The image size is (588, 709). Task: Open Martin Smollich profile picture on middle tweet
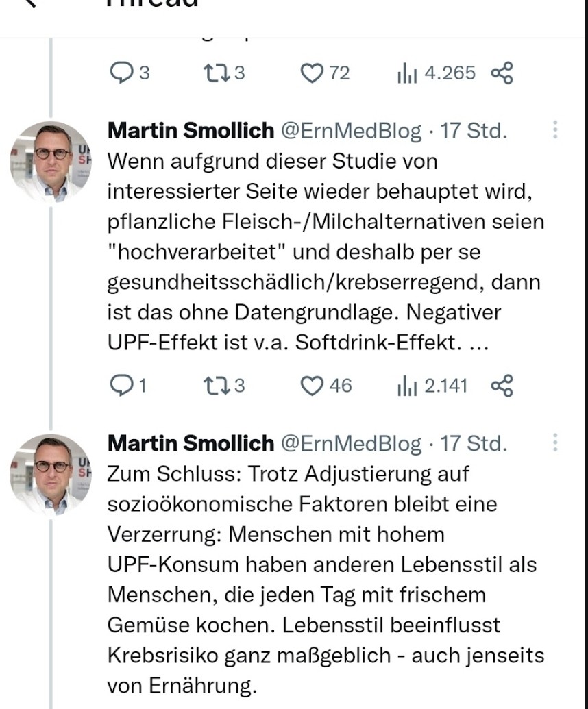coord(49,162)
